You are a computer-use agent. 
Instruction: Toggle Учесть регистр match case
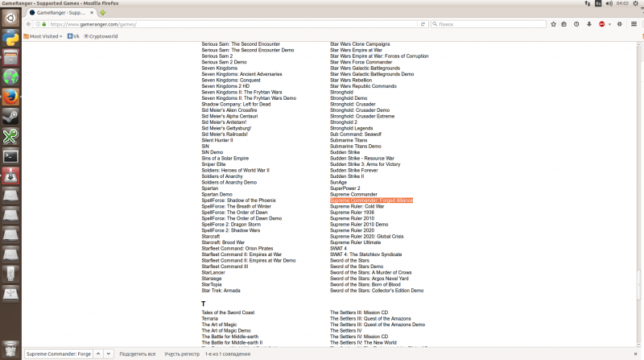pos(182,354)
